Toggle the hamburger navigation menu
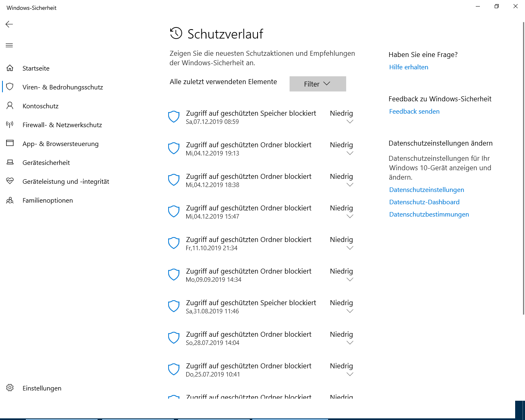This screenshot has width=525, height=420. [x=9, y=45]
